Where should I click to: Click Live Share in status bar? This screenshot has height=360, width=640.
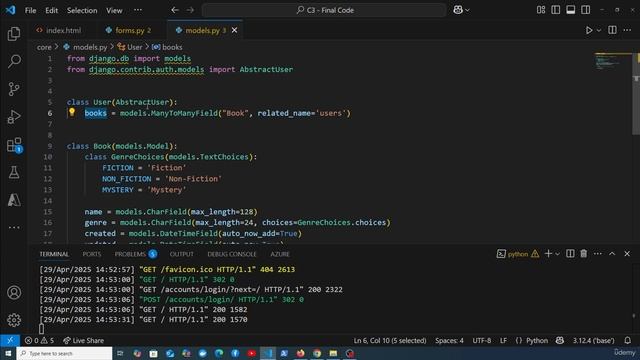click(x=84, y=340)
